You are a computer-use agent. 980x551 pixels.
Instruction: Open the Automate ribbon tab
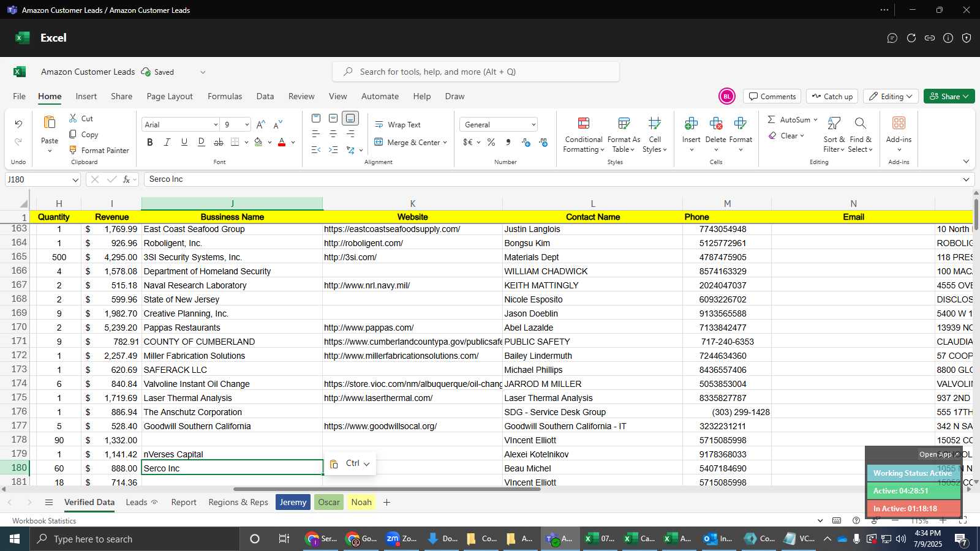pyautogui.click(x=380, y=96)
